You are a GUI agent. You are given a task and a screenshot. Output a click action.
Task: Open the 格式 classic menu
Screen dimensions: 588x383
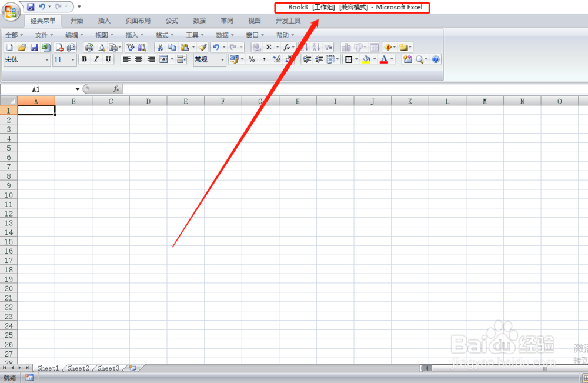(x=164, y=35)
